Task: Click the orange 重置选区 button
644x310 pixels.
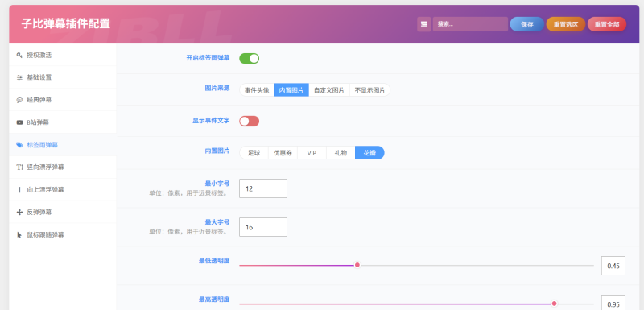Action: click(566, 24)
